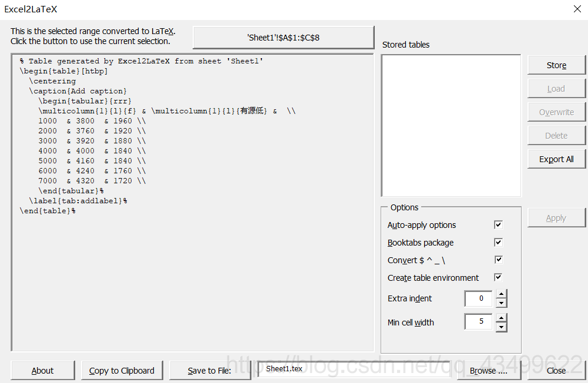Click the row starting with 2000
588x383 pixels.
point(92,131)
